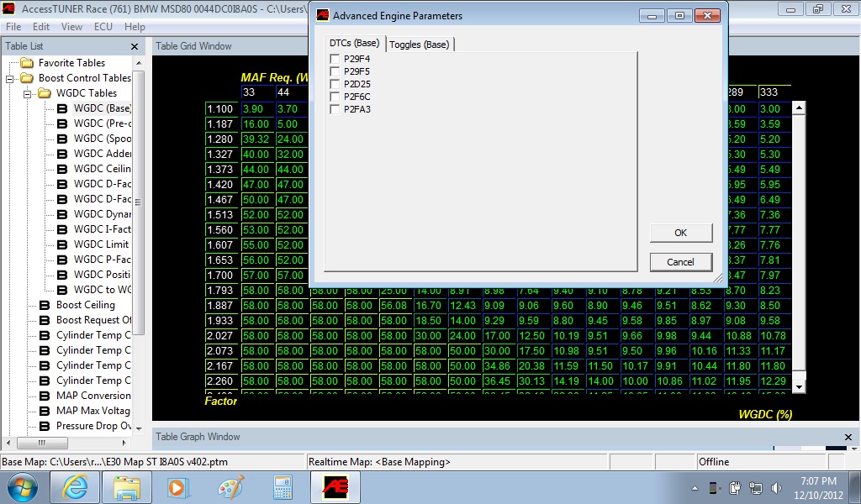Switch to the Toggles (Base) tab
Screen dimensions: 861x504
coord(419,45)
